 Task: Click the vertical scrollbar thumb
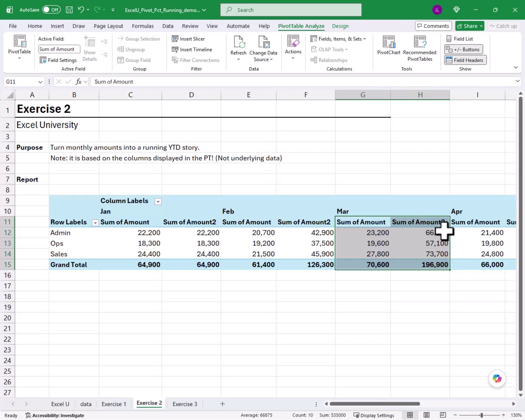pos(520,243)
